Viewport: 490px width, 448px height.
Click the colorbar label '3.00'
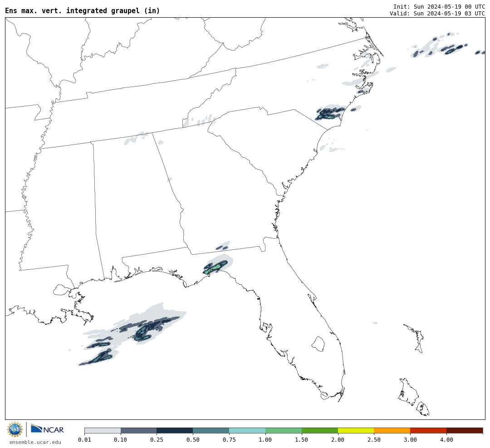[x=410, y=439]
